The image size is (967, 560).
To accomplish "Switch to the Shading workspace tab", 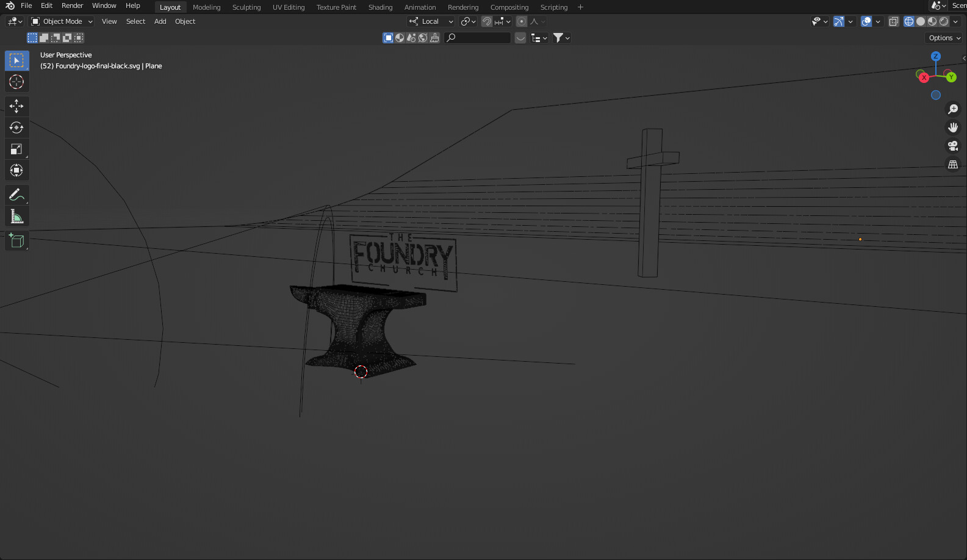I will coord(381,7).
